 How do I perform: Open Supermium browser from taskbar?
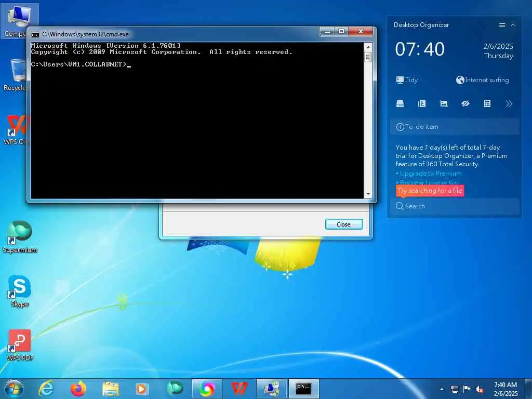[175, 389]
